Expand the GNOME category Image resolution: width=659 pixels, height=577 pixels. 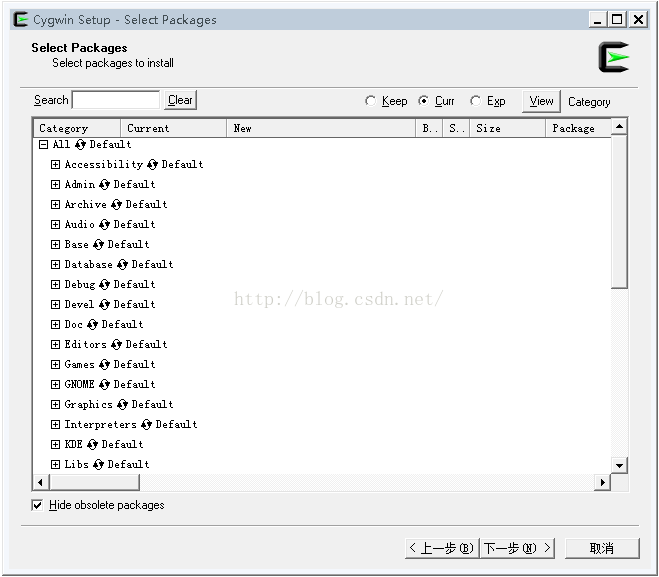tap(55, 385)
